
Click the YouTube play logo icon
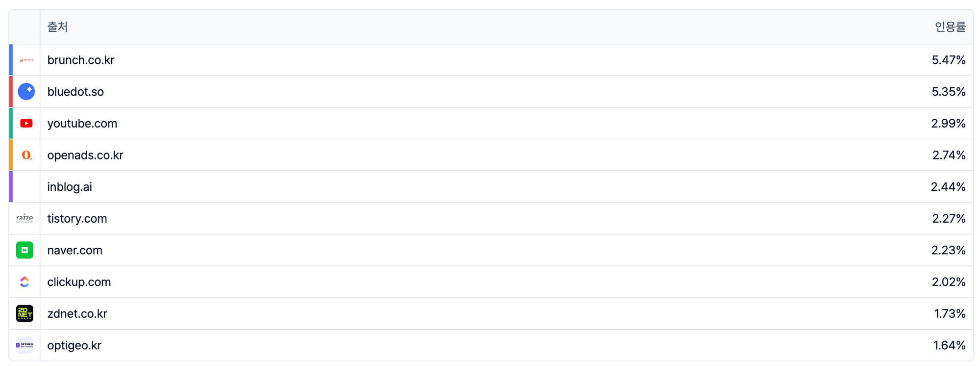pos(26,123)
